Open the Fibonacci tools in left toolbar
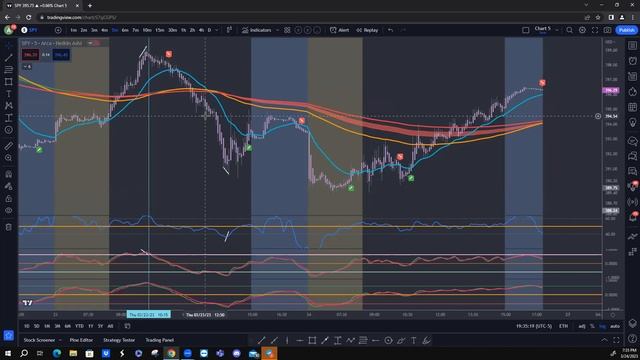Screen dimensions: 640x360 9,70
